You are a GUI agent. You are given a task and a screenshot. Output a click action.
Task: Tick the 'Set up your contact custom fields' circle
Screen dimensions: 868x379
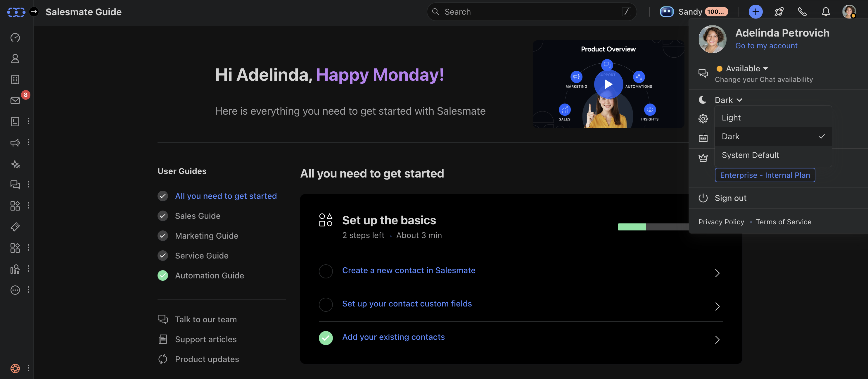point(326,304)
